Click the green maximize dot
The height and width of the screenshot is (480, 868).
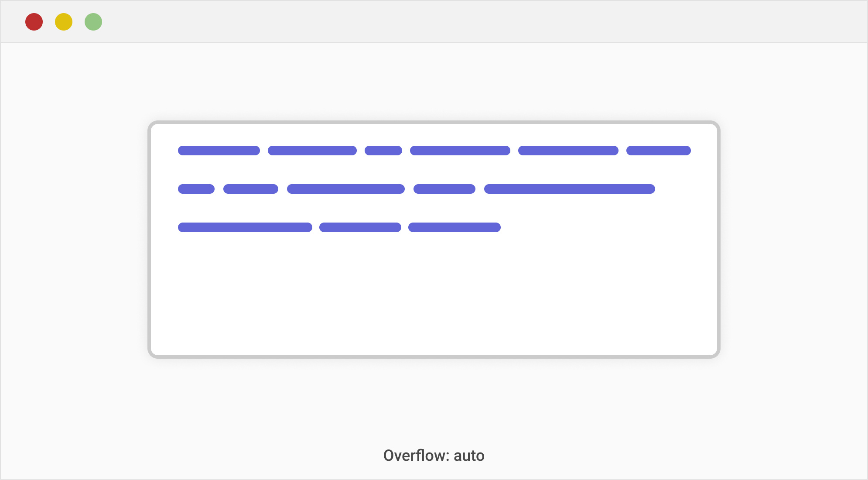click(x=93, y=22)
